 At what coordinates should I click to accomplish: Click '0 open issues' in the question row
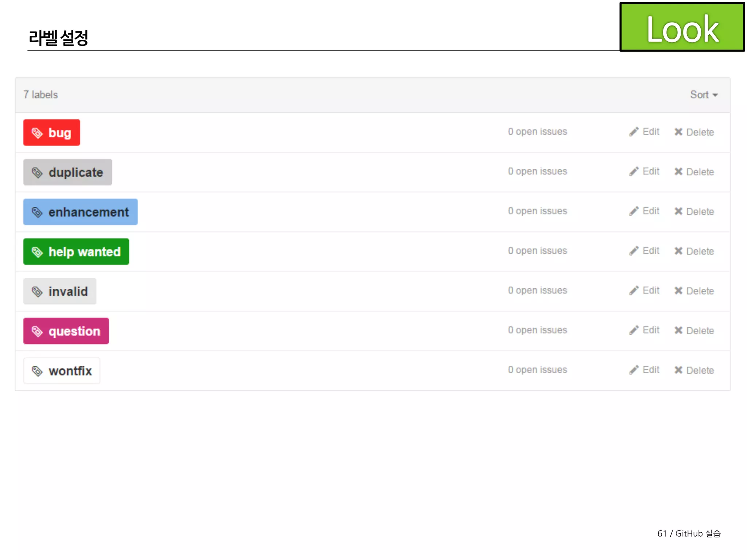pos(538,330)
